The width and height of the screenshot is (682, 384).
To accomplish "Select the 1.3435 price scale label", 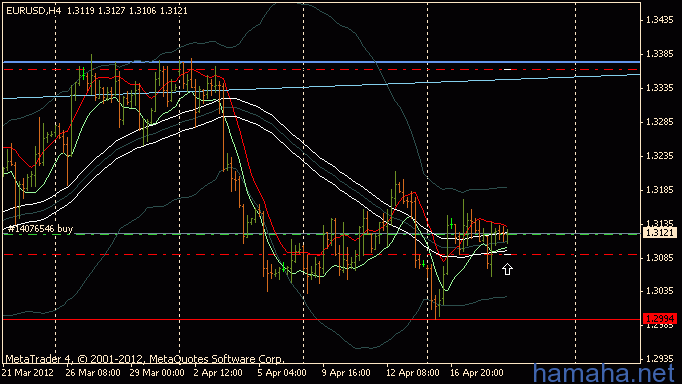I will (x=660, y=20).
